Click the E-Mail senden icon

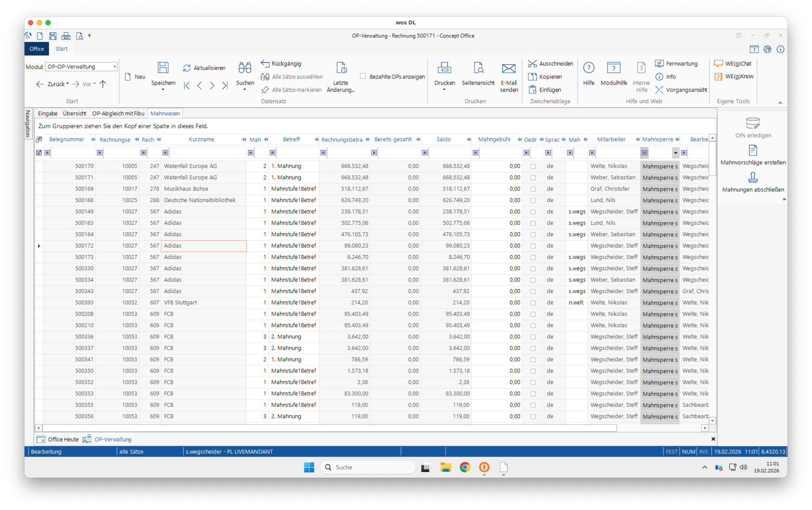click(508, 68)
